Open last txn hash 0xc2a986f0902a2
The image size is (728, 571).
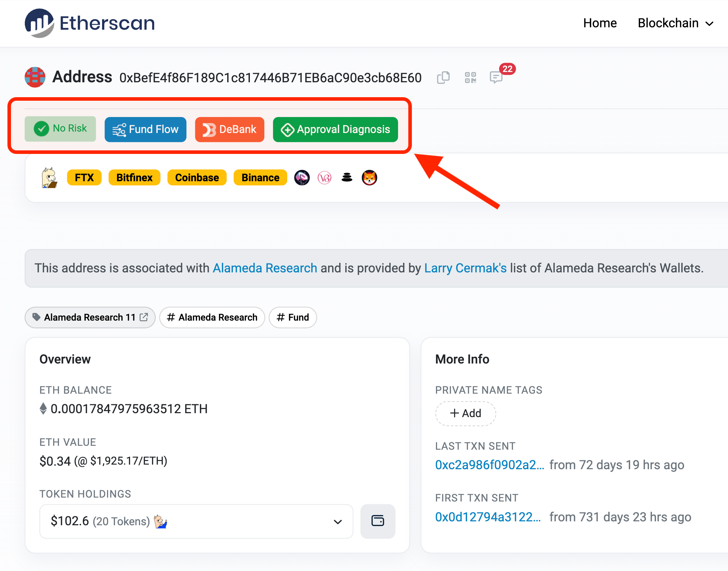pos(489,465)
